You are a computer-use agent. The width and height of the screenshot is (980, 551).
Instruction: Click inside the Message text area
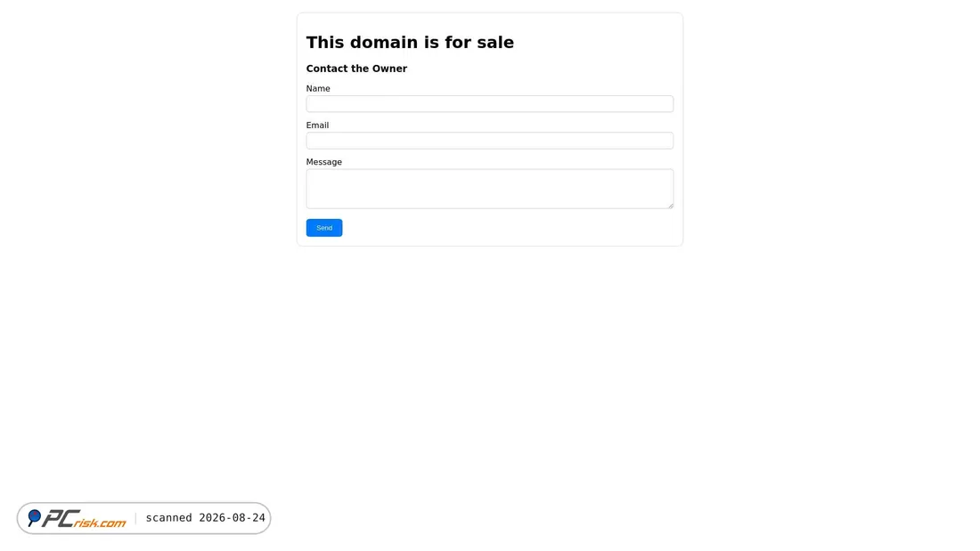(x=489, y=189)
